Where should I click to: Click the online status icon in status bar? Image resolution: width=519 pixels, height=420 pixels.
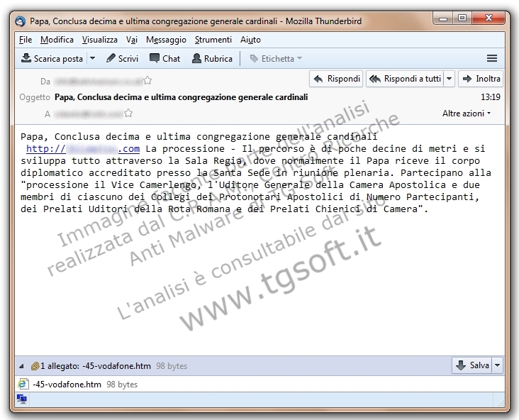point(21,399)
